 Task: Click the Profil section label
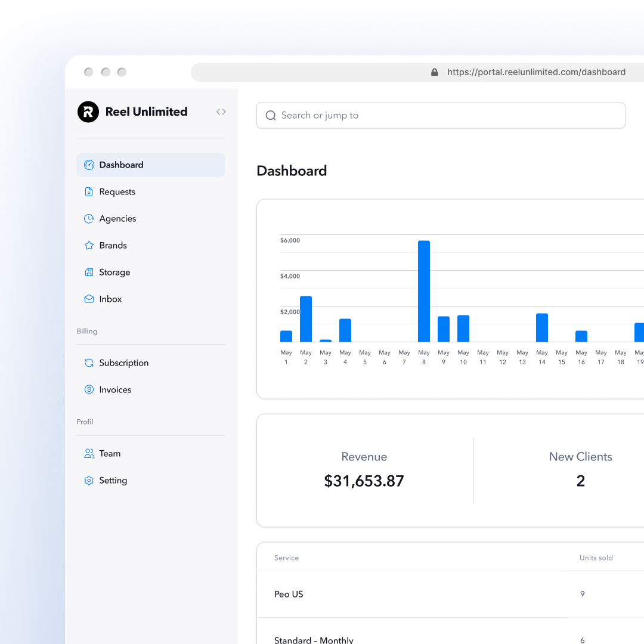coord(85,422)
